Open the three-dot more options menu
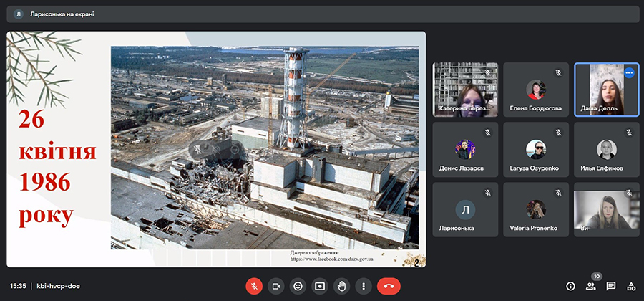 point(364,286)
